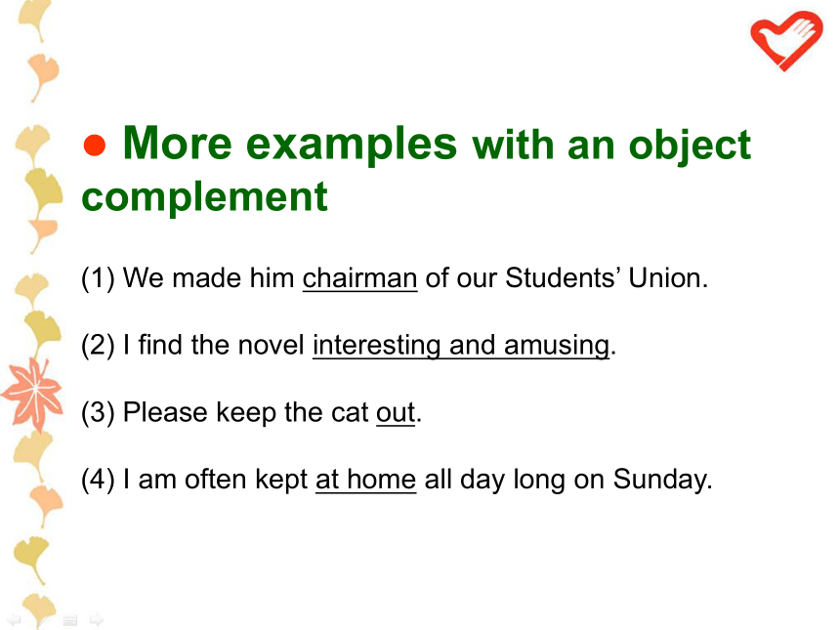
Task: Click sentence number (4) marker
Action: click(98, 480)
